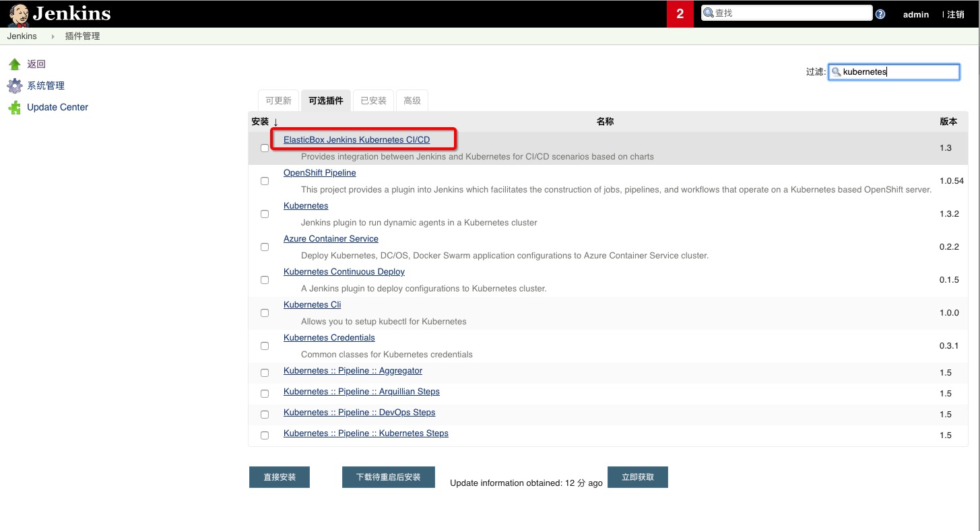The width and height of the screenshot is (980, 531).
Task: Open Kubernetes :: Pipeline :: Aggregator link
Action: click(353, 371)
